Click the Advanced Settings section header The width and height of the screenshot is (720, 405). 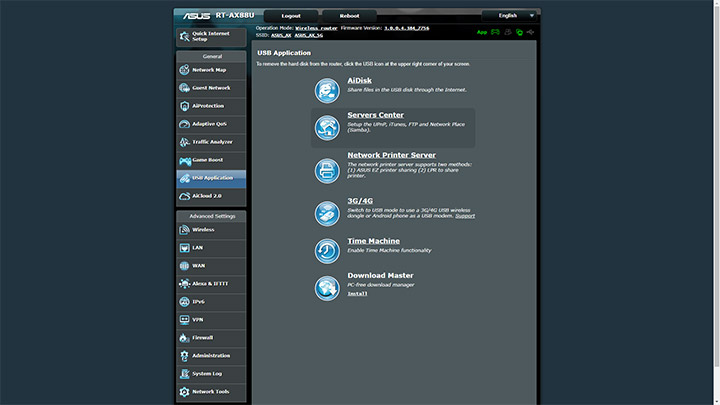[x=212, y=216]
